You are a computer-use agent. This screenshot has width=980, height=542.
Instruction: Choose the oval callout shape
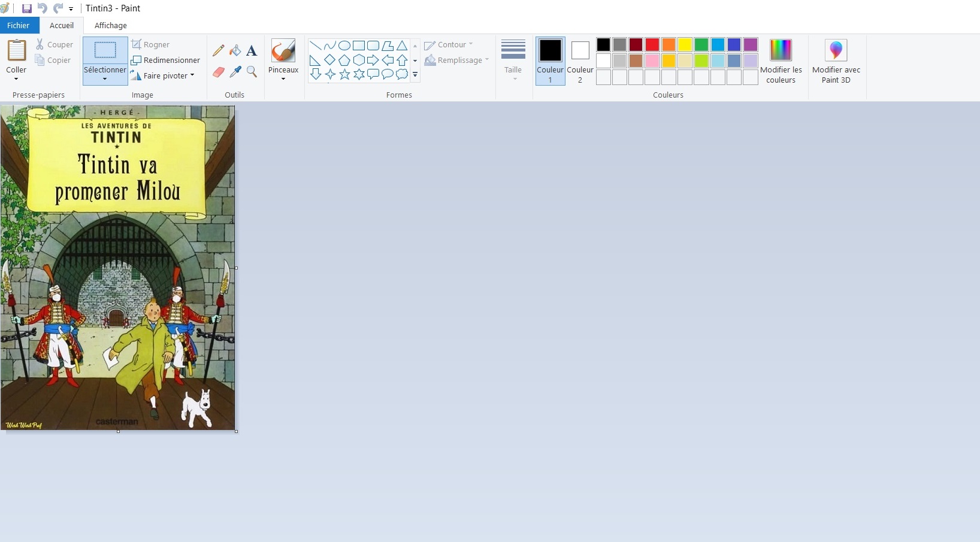pyautogui.click(x=388, y=74)
